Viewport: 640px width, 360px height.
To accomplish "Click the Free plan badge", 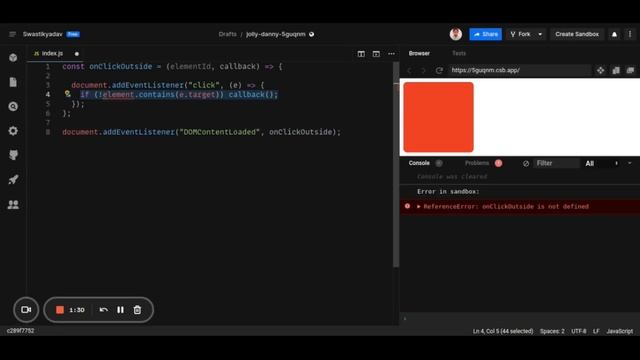I will click(x=73, y=34).
